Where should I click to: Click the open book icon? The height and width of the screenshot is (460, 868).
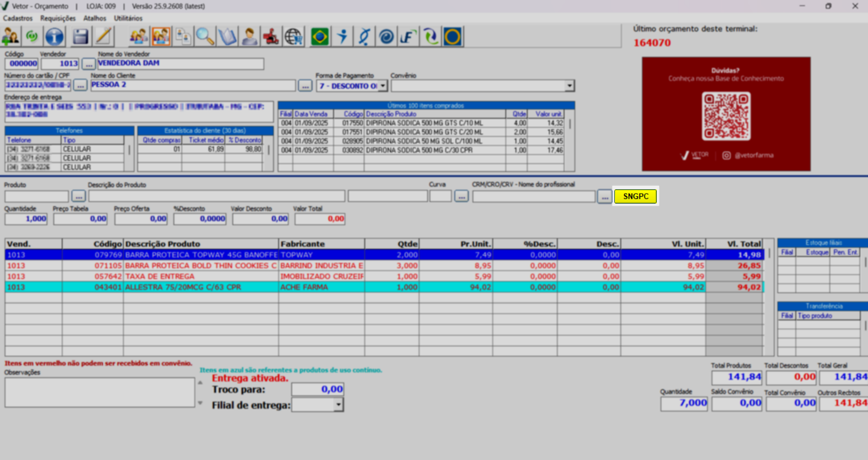point(227,37)
